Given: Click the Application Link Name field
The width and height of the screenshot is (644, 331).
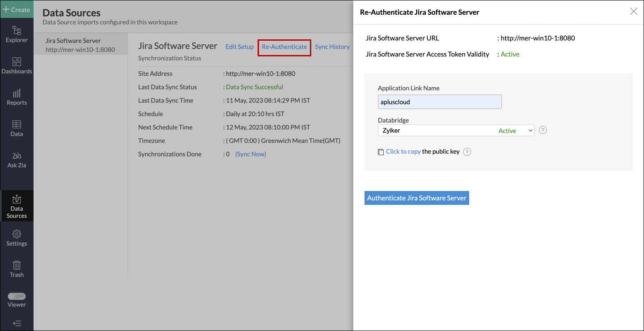Looking at the screenshot, I should (439, 102).
